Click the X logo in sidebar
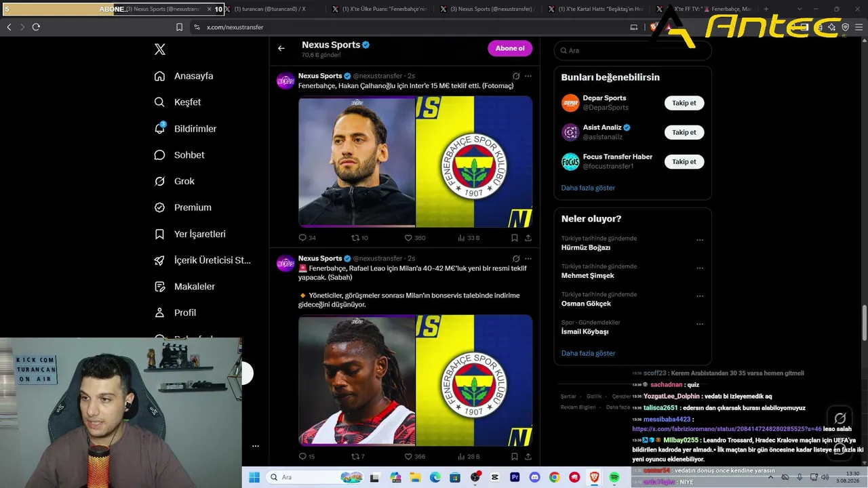 160,49
